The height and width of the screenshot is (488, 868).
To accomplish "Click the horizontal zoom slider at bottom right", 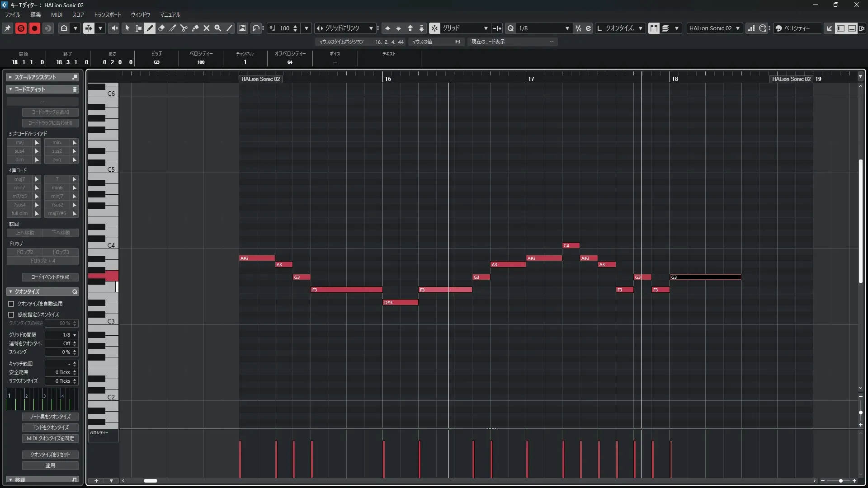I will 840,481.
